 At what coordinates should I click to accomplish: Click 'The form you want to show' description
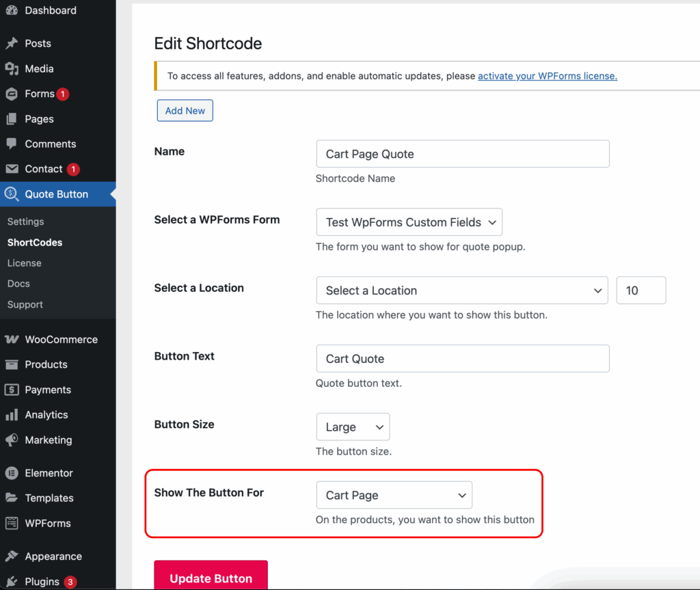tap(420, 247)
